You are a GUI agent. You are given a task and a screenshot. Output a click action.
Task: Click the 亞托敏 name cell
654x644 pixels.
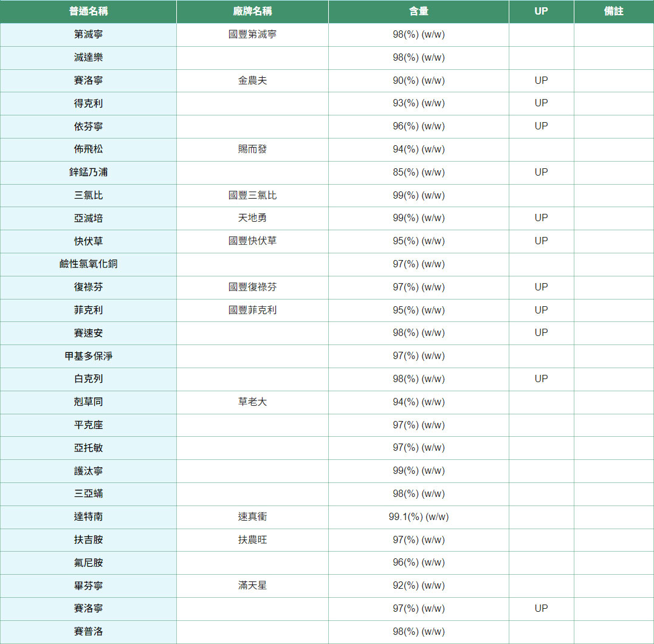(88, 448)
